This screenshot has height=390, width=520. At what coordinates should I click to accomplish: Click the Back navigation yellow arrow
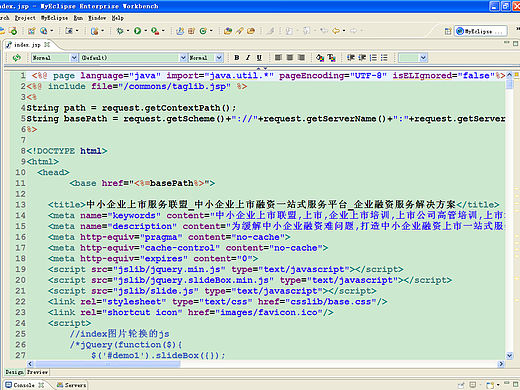click(x=336, y=31)
